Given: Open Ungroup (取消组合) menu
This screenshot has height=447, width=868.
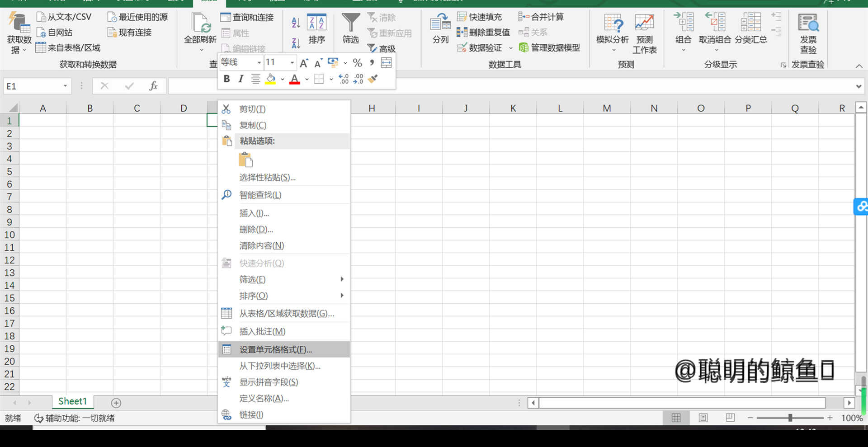Looking at the screenshot, I should pos(715,32).
